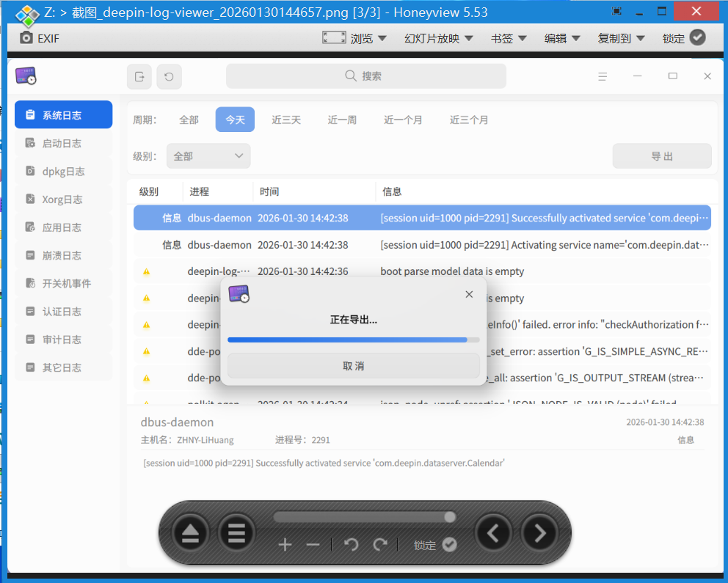The height and width of the screenshot is (583, 728).
Task: Click the refresh icon in log viewer toolbar
Action: (x=169, y=76)
